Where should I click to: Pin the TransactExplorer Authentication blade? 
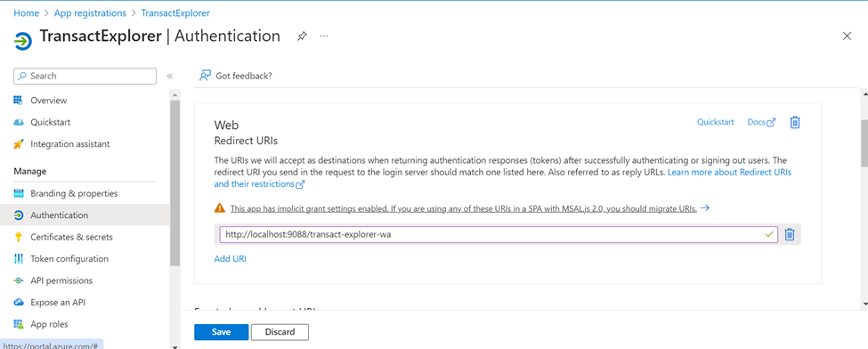(302, 37)
